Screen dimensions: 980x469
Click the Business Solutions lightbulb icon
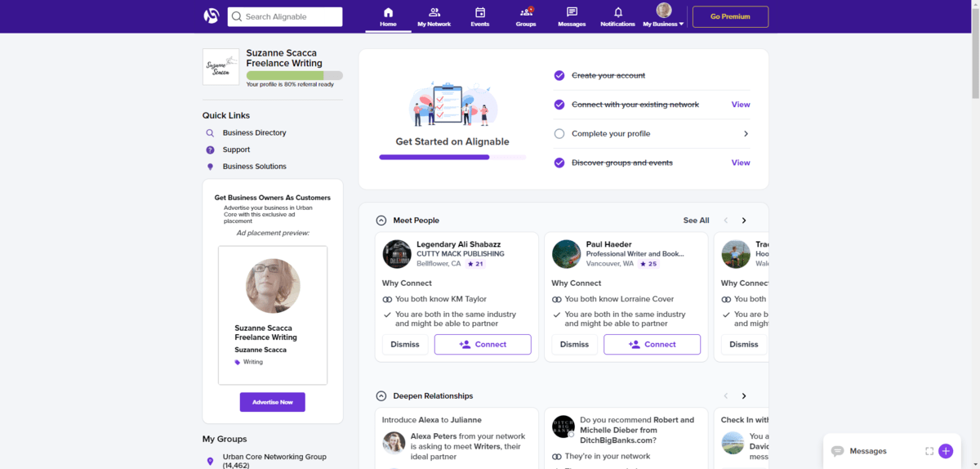pyautogui.click(x=210, y=167)
